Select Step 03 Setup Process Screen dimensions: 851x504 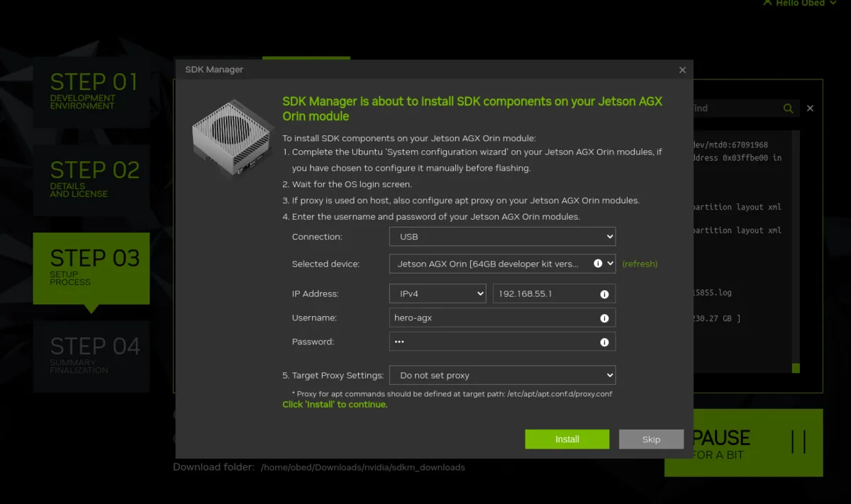[x=91, y=268]
